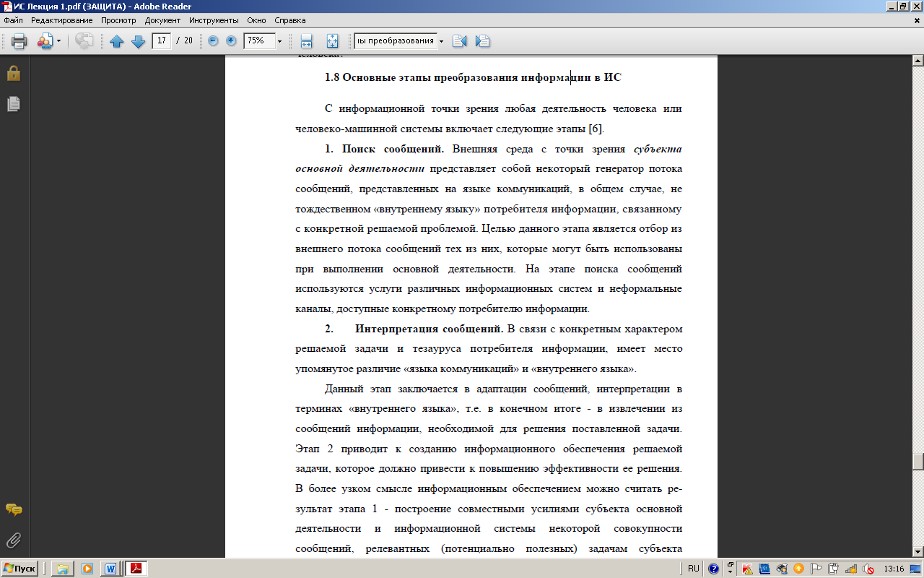Open the Attachments paperclip panel
This screenshot has width=924, height=578.
click(14, 540)
